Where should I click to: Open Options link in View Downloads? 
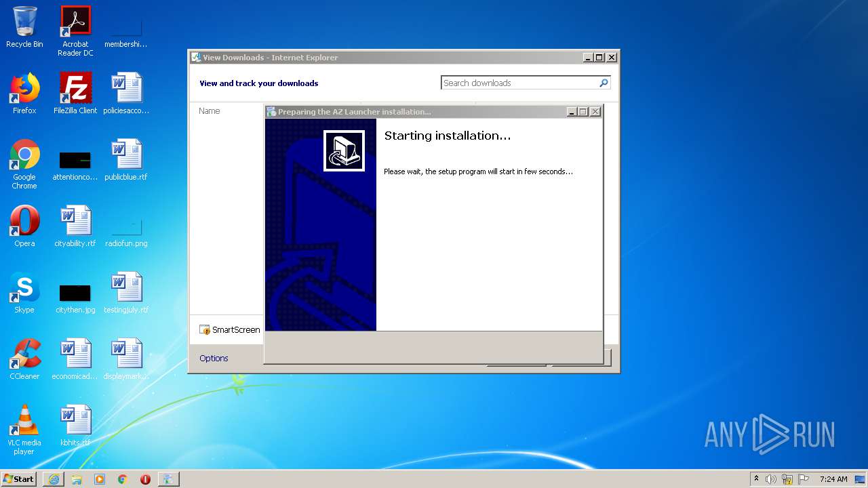pos(214,358)
